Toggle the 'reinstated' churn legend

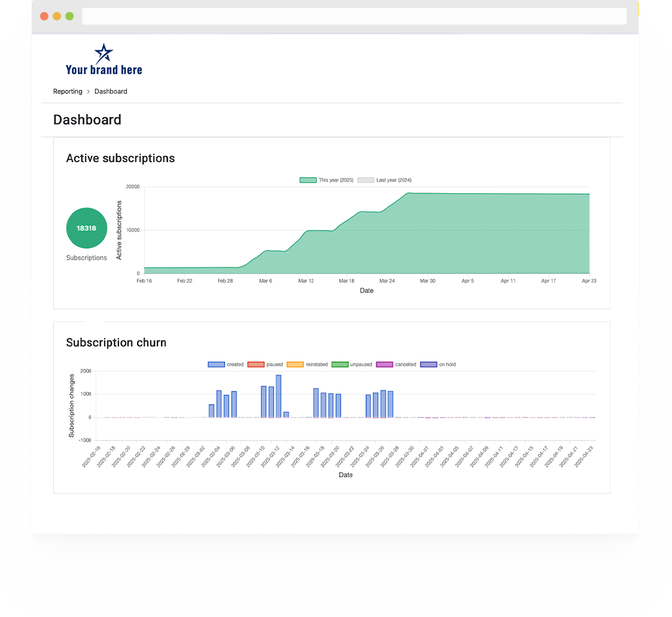click(308, 364)
